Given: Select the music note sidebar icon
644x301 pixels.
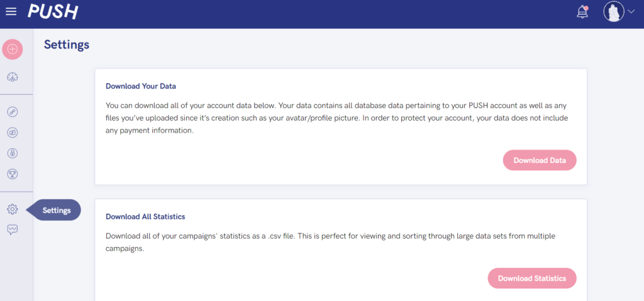Looking at the screenshot, I should [13, 132].
